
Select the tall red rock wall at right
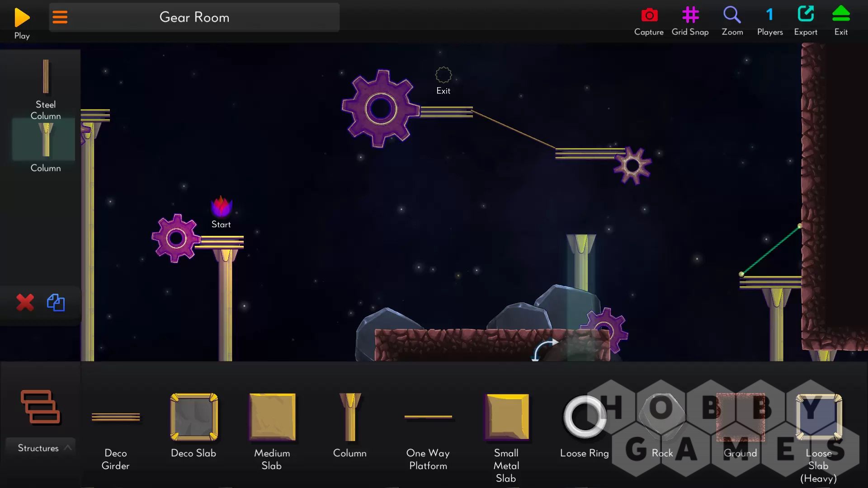(x=834, y=197)
